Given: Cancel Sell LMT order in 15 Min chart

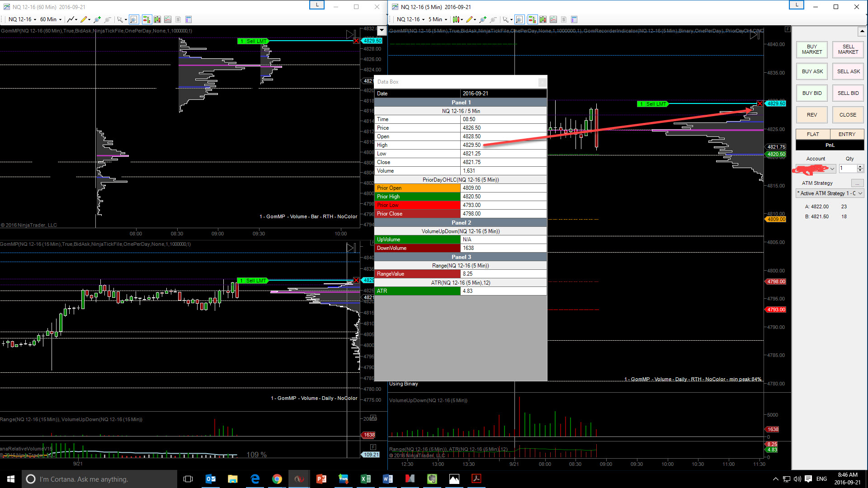Looking at the screenshot, I should click(356, 281).
